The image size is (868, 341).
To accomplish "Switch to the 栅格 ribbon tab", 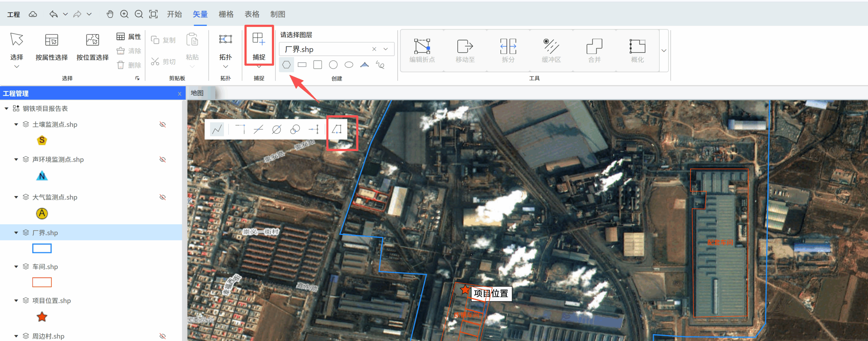I will point(226,14).
